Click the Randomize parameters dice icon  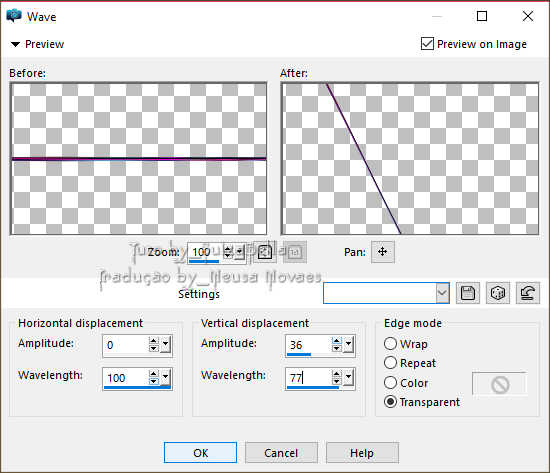coord(498,293)
